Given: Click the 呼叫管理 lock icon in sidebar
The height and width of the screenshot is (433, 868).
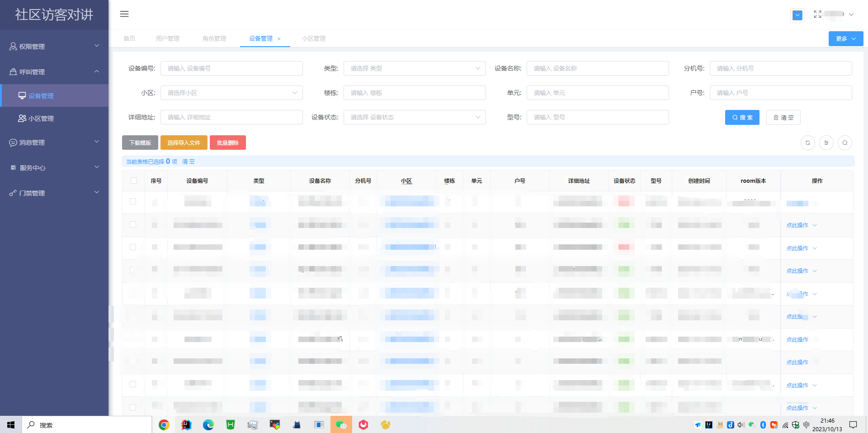Looking at the screenshot, I should tap(13, 71).
